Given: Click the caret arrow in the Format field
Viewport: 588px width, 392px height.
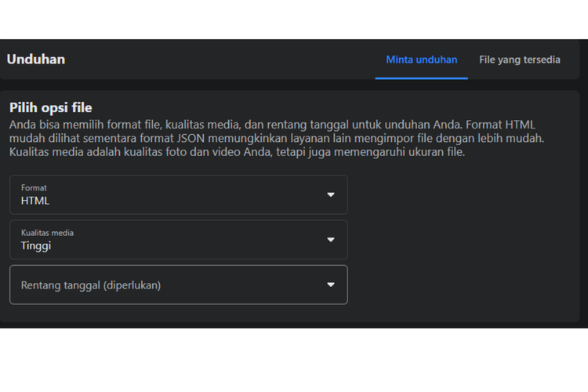Looking at the screenshot, I should [x=331, y=194].
